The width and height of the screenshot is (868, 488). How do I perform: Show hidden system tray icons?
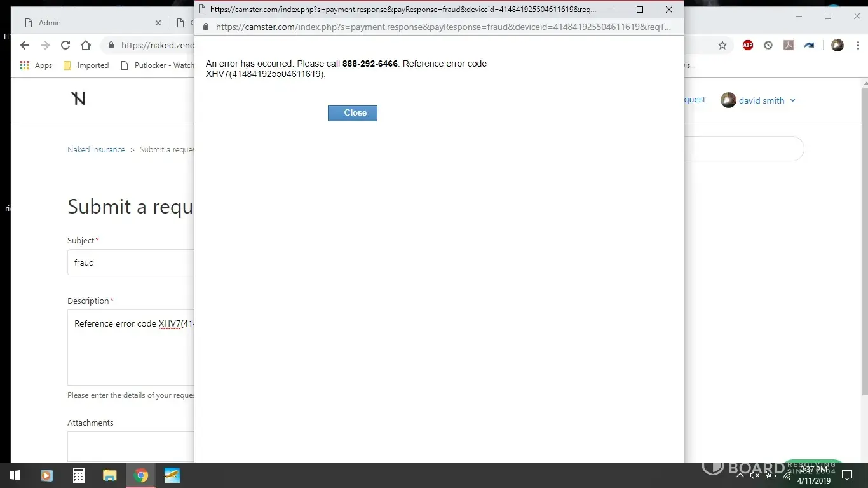tap(740, 475)
